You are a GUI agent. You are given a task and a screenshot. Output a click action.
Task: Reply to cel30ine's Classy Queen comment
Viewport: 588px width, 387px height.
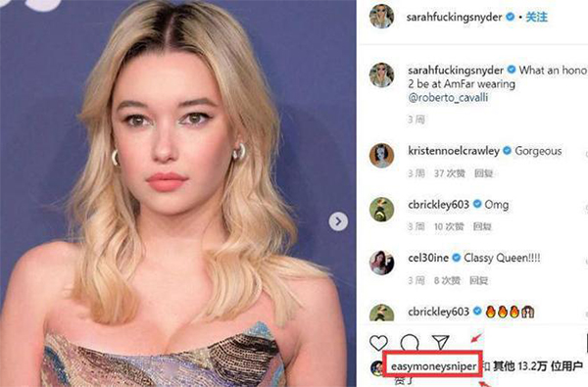[x=478, y=280]
